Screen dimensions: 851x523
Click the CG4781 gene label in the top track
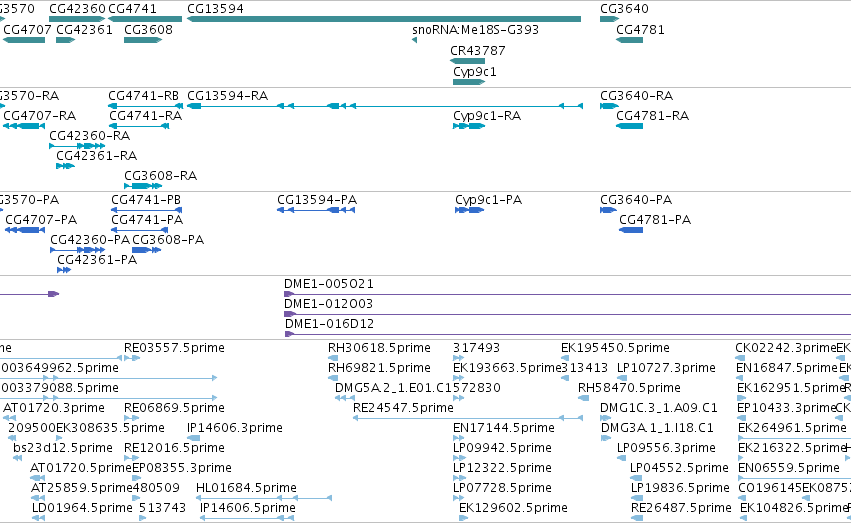tap(640, 29)
